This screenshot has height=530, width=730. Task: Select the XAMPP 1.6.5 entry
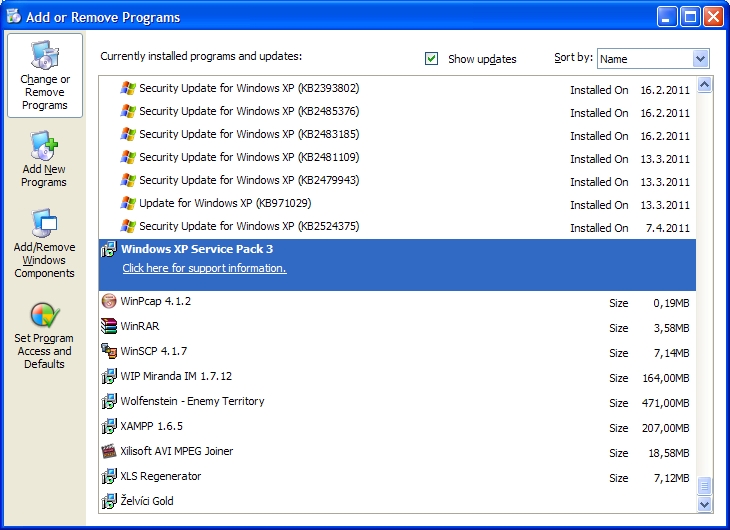click(397, 427)
